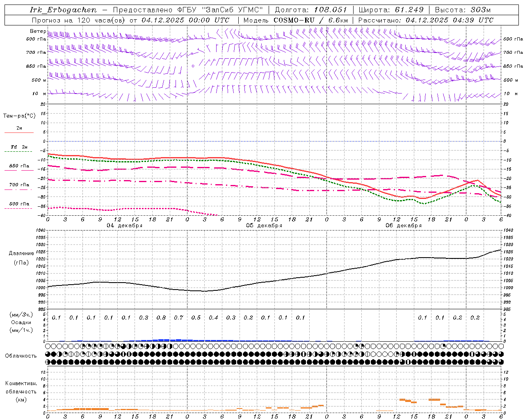Click the '06 декабря' date label

click(404, 226)
